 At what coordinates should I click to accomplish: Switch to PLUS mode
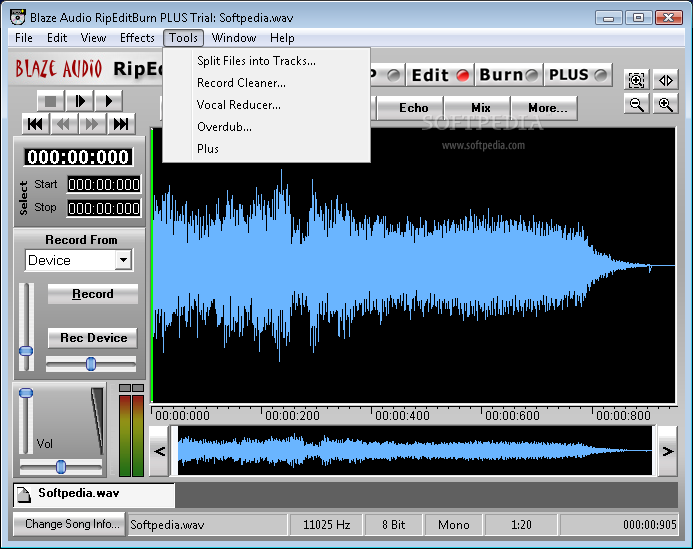(x=578, y=75)
